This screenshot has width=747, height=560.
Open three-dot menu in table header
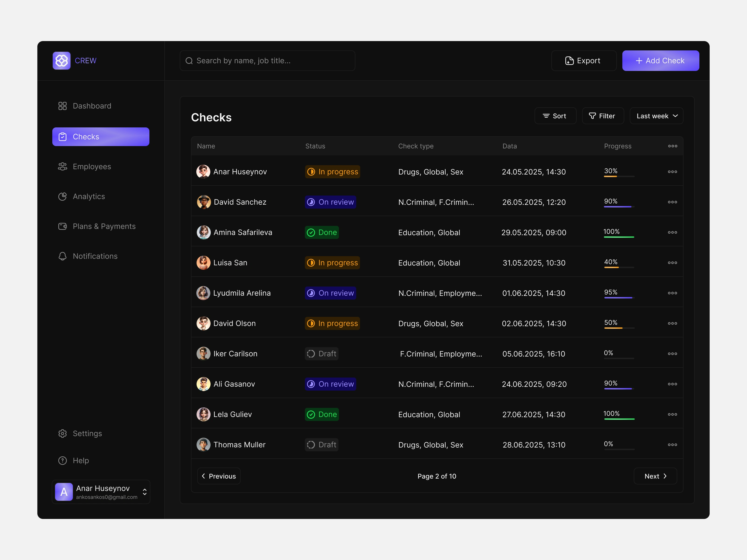point(672,146)
